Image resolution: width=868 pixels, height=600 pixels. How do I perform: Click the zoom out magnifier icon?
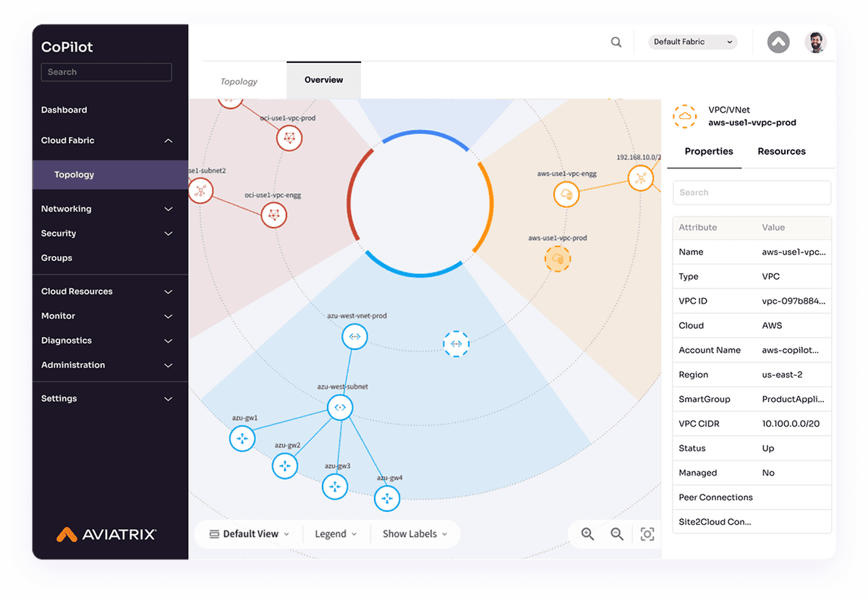click(617, 533)
